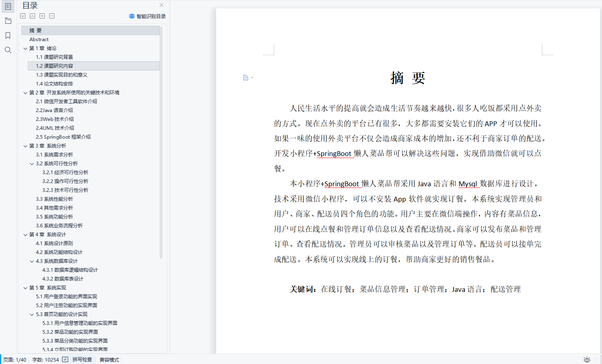Open the table of contents sidebar icon
The image size is (602, 364).
8,6
